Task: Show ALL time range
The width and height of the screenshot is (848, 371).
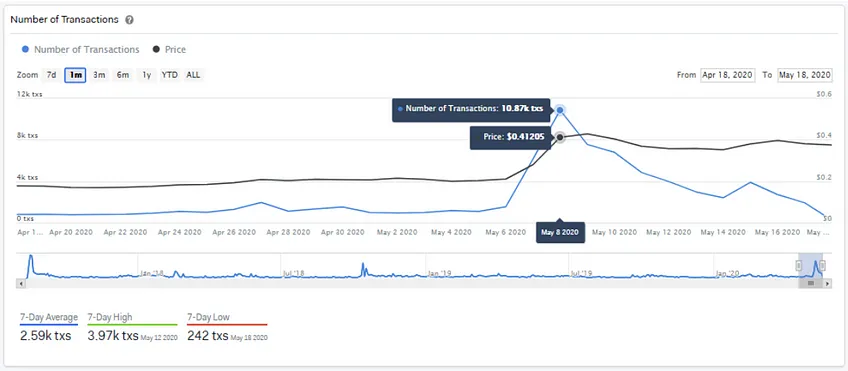Action: (193, 75)
